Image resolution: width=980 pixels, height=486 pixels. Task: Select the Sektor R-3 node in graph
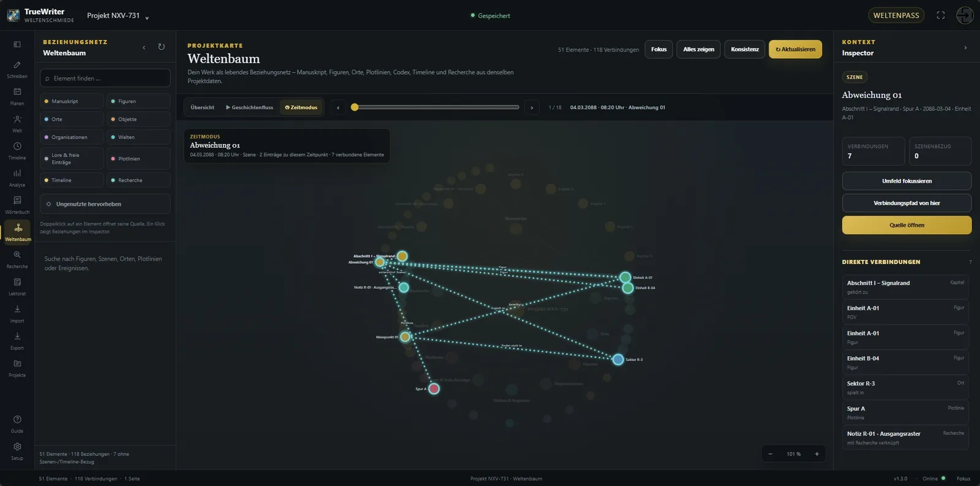tap(618, 360)
